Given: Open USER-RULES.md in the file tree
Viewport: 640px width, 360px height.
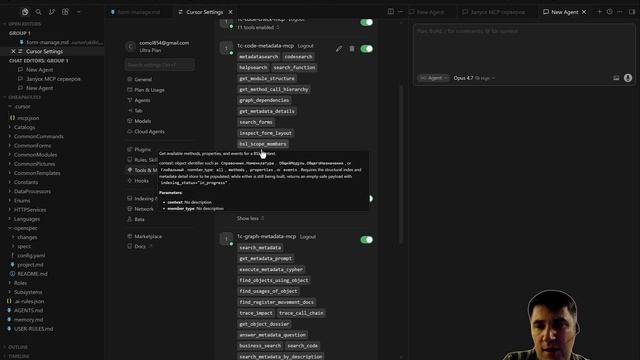Looking at the screenshot, I should pyautogui.click(x=33, y=329).
